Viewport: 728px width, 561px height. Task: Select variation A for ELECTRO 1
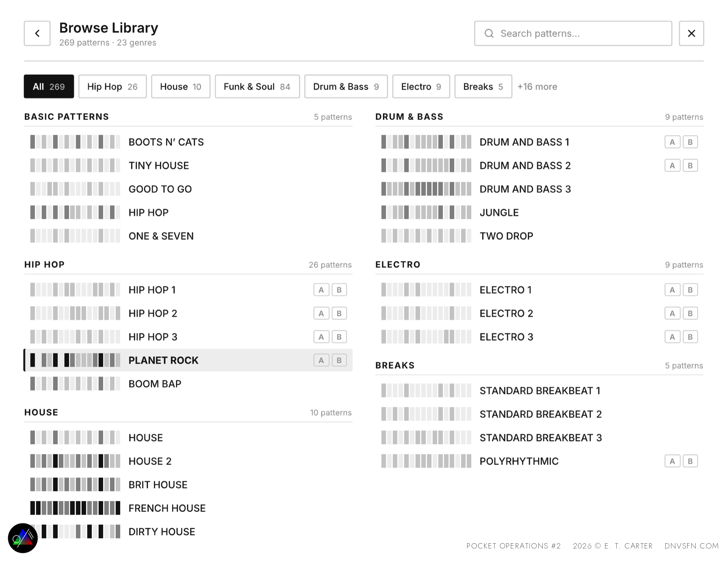tap(672, 290)
